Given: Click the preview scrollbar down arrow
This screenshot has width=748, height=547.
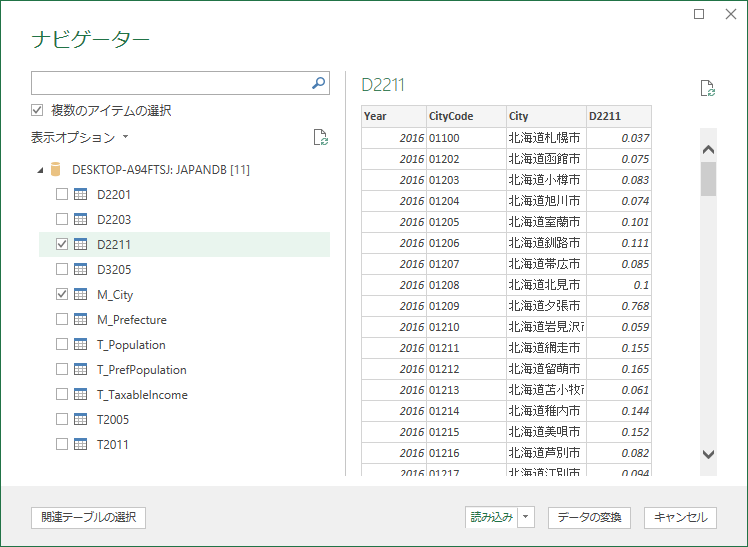Looking at the screenshot, I should point(708,454).
